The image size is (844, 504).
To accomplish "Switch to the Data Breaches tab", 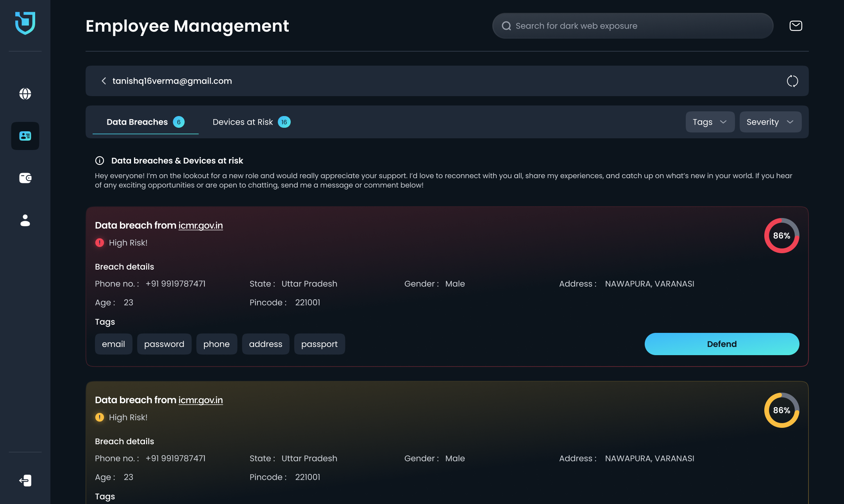I will [145, 122].
